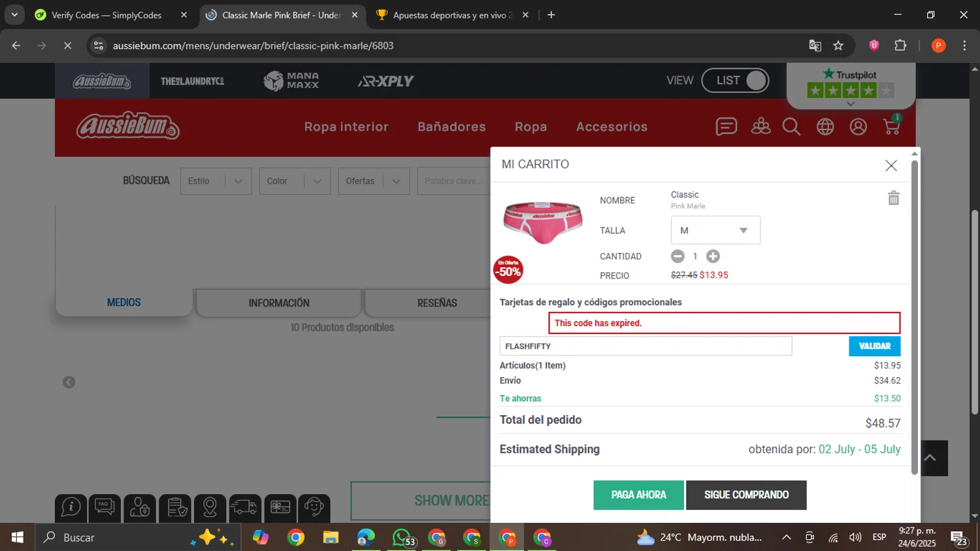The image size is (980, 551).
Task: Click the Trustpilot star rating
Action: coord(850,90)
